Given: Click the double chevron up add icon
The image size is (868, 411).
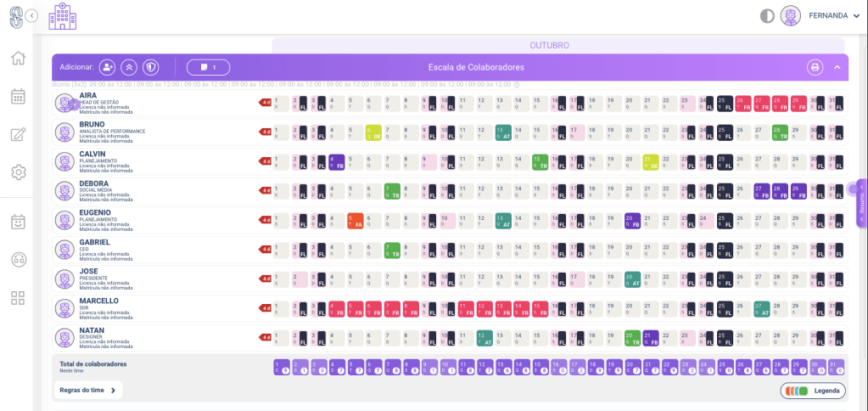Looking at the screenshot, I should pos(129,67).
